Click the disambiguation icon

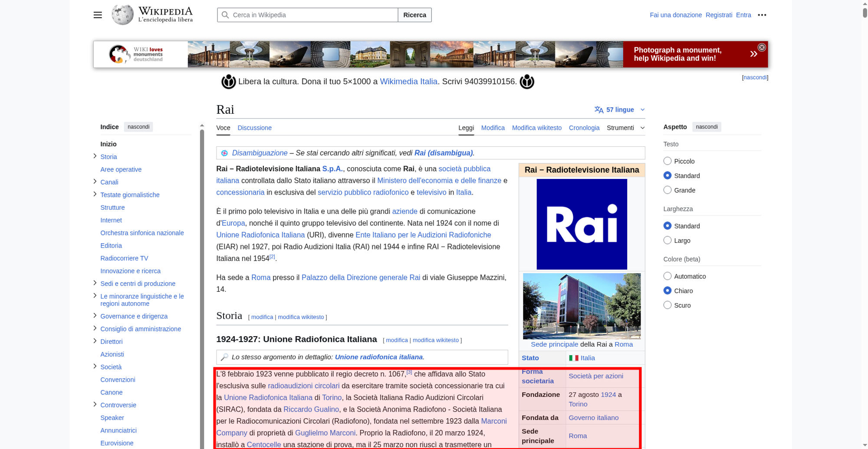[224, 153]
